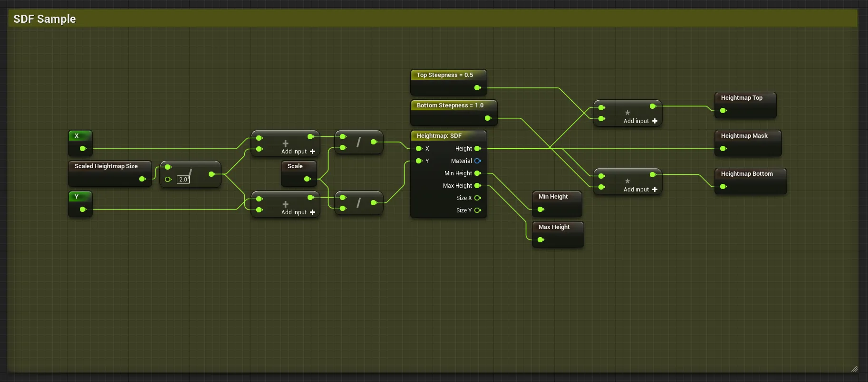Click the comment box resize handle
Image resolution: width=868 pixels, height=382 pixels.
(854, 369)
